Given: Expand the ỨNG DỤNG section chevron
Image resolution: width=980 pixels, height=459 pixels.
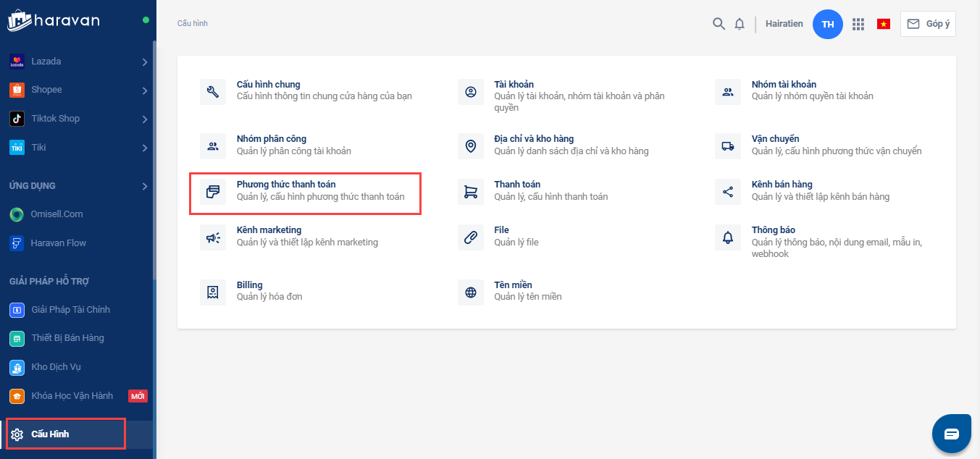Looking at the screenshot, I should (145, 186).
